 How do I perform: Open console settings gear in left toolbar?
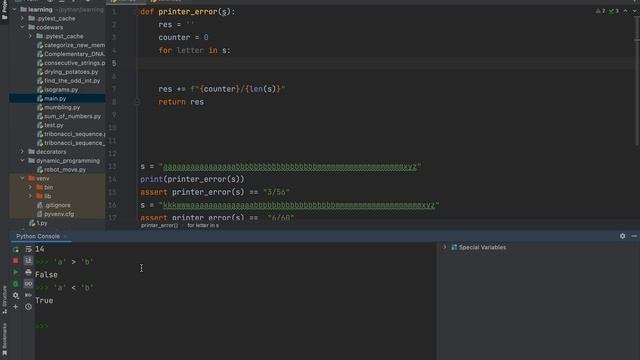coord(16,295)
